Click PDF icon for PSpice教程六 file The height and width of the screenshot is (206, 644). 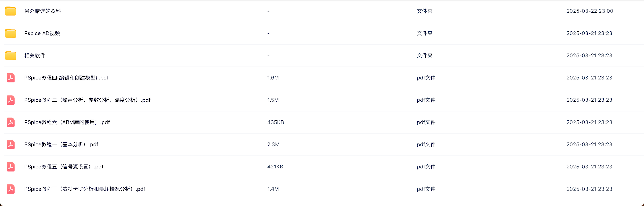10,122
